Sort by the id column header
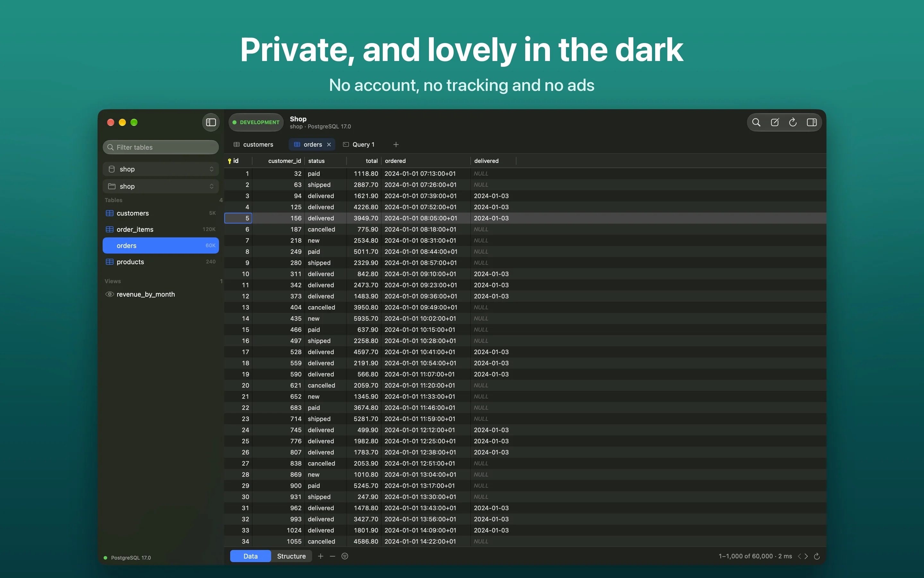The height and width of the screenshot is (578, 924). [238, 161]
